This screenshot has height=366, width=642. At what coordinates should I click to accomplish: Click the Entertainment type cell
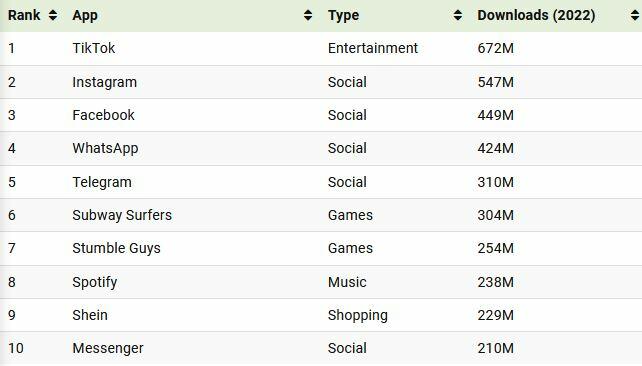(373, 48)
